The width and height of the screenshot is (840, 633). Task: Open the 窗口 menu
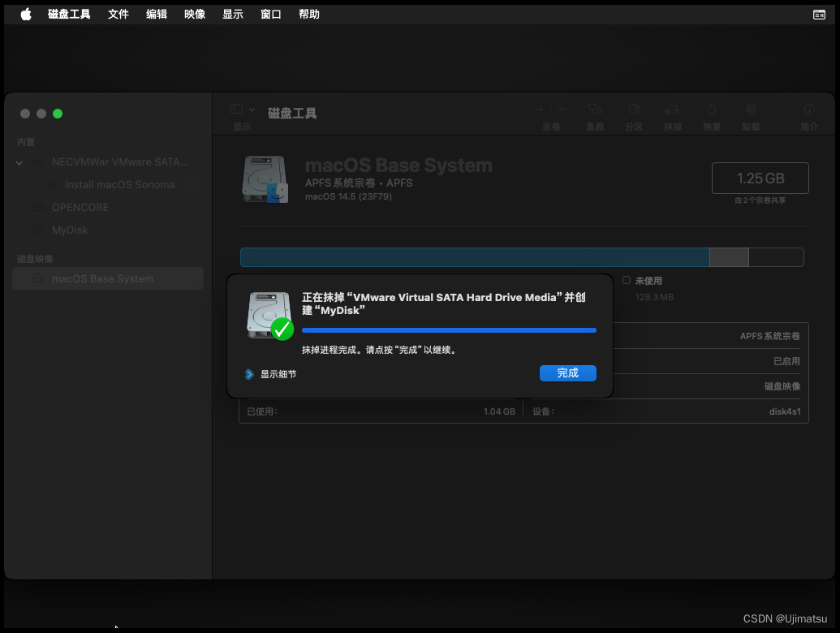point(271,14)
